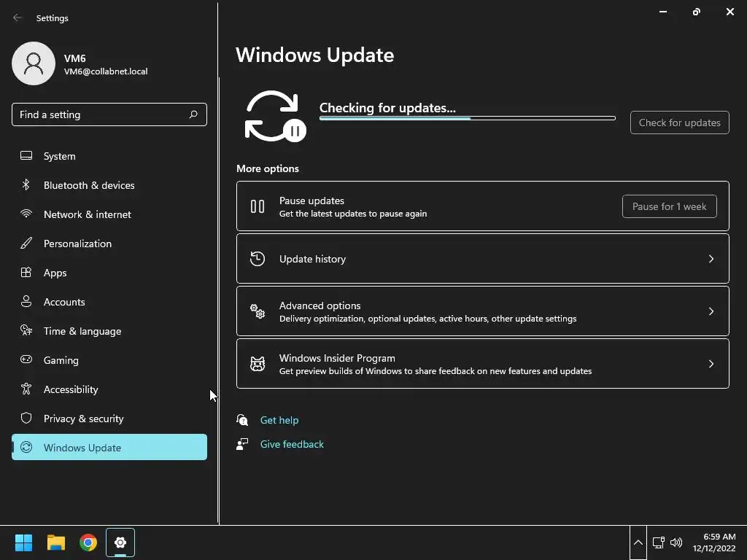Click the back arrow in Settings header
Viewport: 747px width, 560px height.
(x=18, y=18)
